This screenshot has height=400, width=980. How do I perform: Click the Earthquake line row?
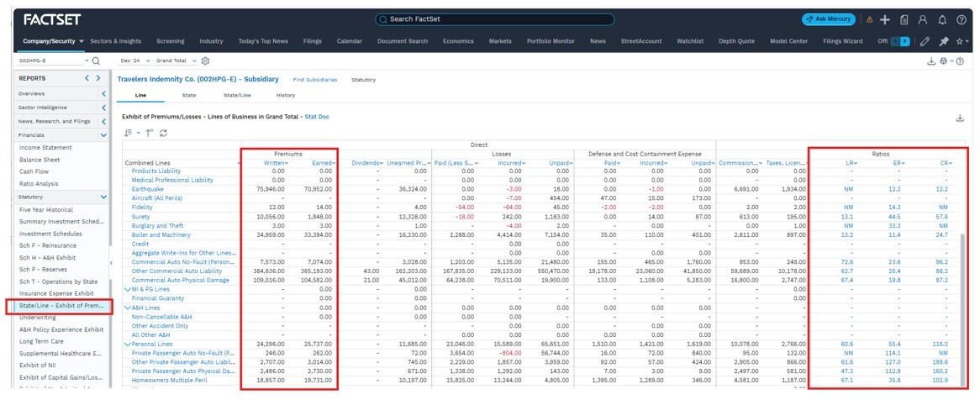tap(147, 189)
